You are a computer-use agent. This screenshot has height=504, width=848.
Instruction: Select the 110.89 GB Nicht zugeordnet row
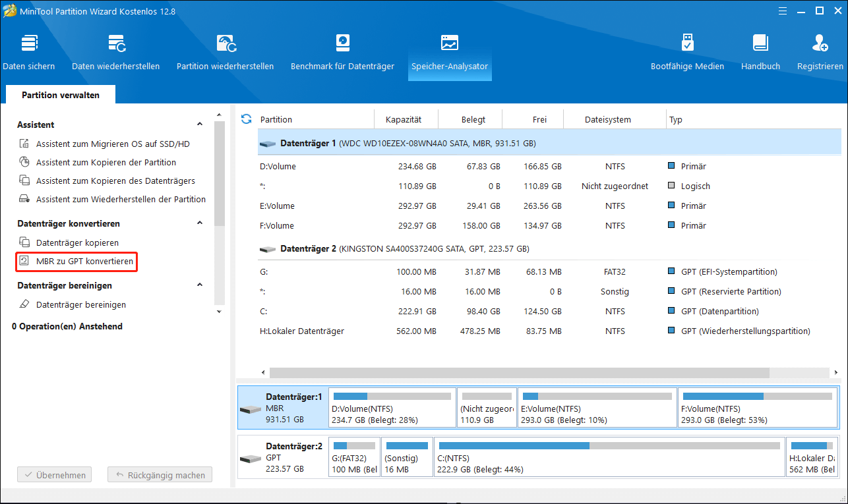[x=549, y=186]
